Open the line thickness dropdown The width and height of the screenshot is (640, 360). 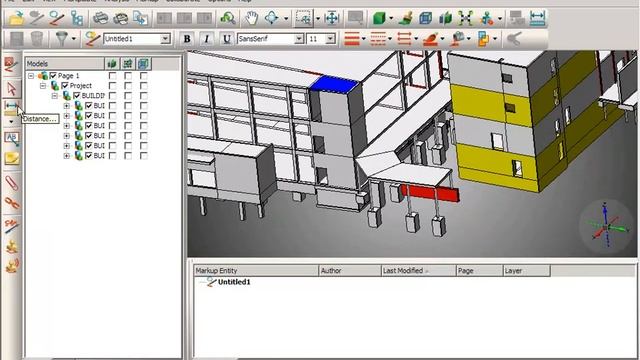[x=364, y=39]
